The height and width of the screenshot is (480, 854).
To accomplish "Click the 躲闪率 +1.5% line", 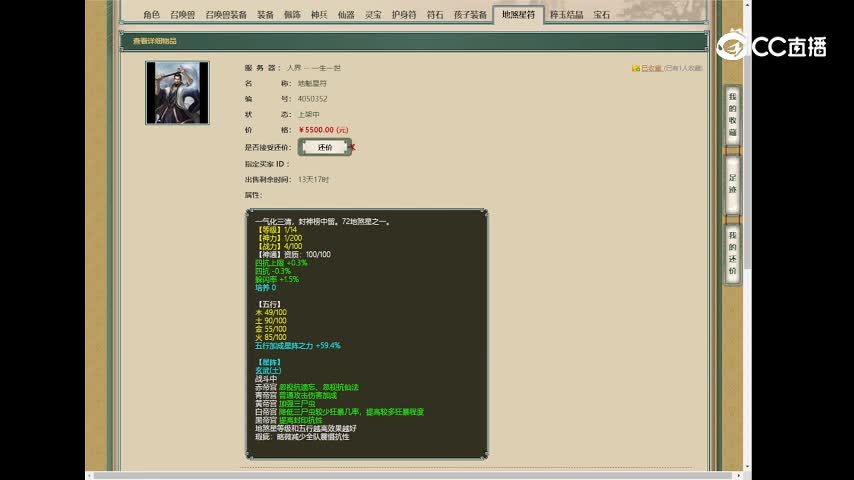I will pos(277,279).
